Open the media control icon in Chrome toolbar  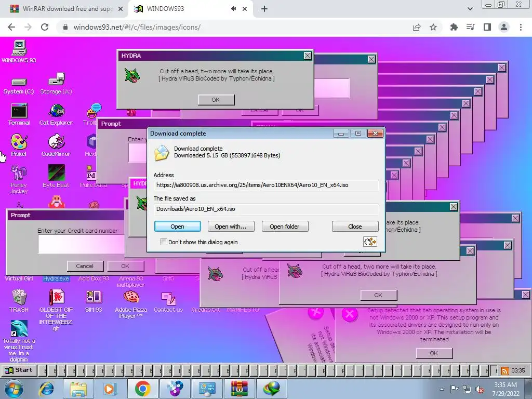tap(470, 27)
